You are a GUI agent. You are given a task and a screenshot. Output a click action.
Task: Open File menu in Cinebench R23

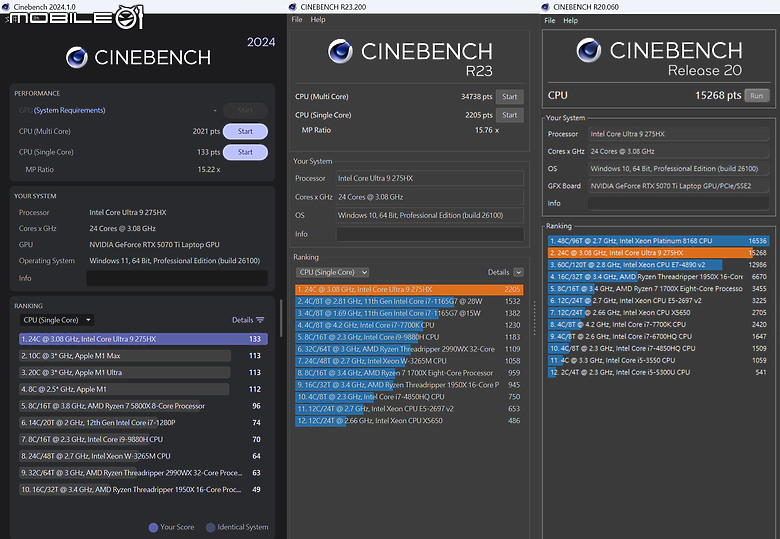point(297,19)
